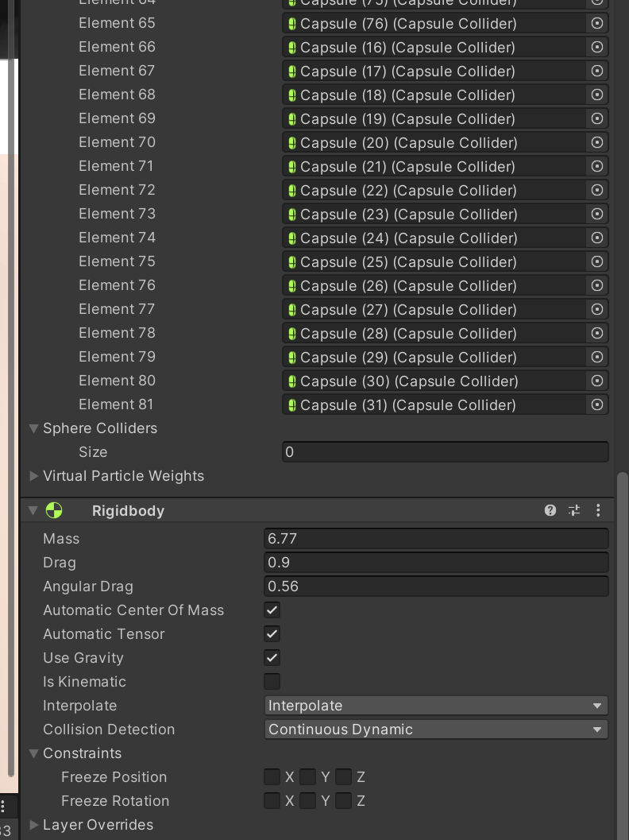This screenshot has width=629, height=840.
Task: Click the object picker for Element 75
Action: pos(597,262)
